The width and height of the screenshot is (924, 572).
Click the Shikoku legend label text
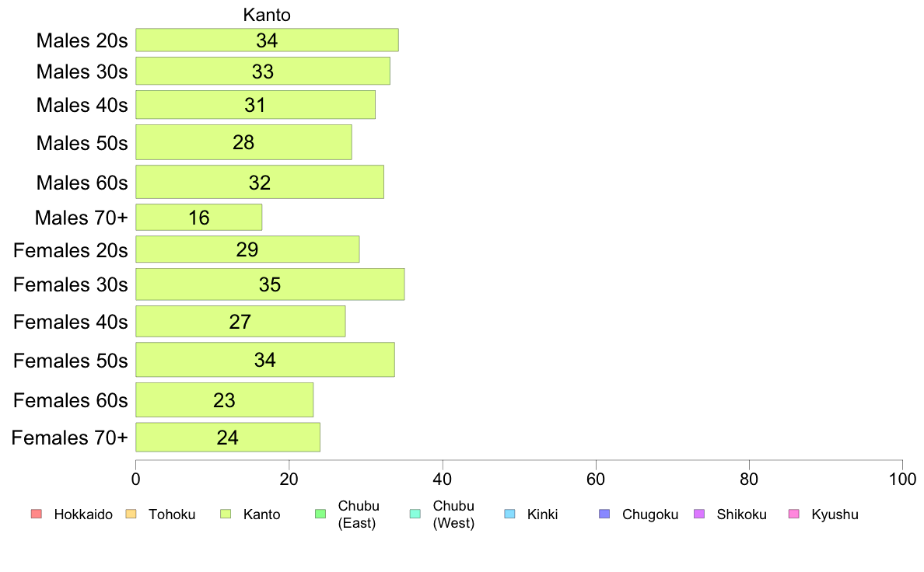point(741,514)
